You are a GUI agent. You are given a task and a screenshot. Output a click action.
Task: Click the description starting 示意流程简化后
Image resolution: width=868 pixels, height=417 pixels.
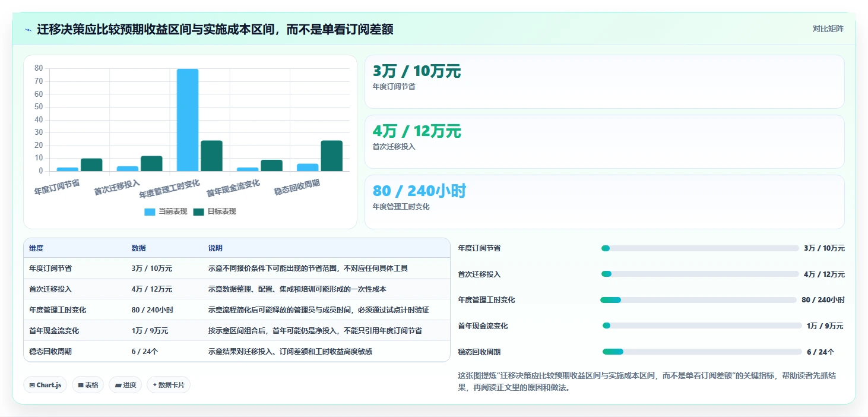point(319,310)
